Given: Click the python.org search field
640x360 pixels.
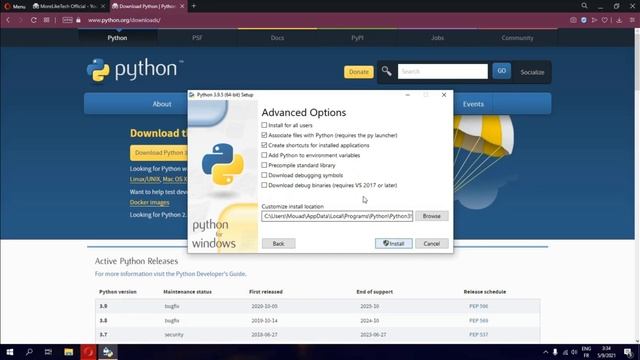Looking at the screenshot, I should click(x=442, y=71).
